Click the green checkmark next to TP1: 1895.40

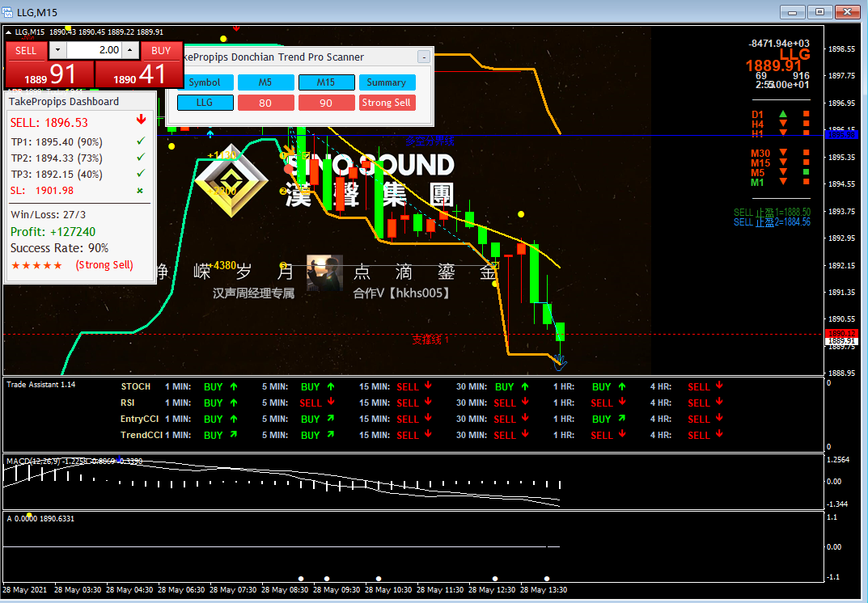141,141
